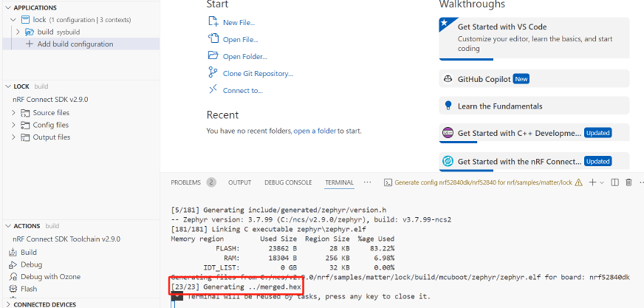Collapse the ACTIONS section

8,226
